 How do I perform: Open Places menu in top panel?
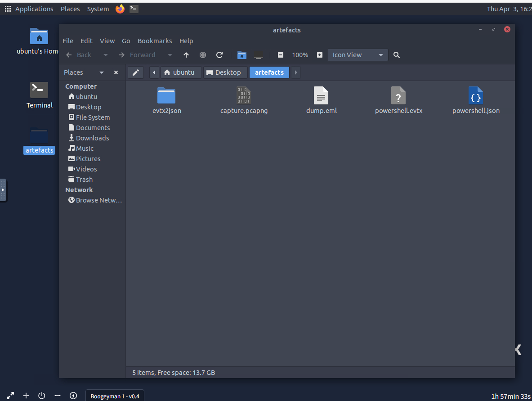click(70, 9)
